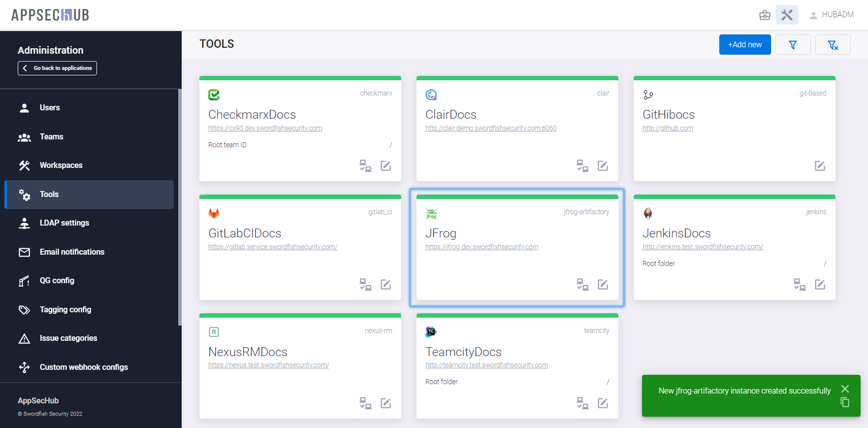Click the sidebar vertical scrollbar

coord(180,207)
